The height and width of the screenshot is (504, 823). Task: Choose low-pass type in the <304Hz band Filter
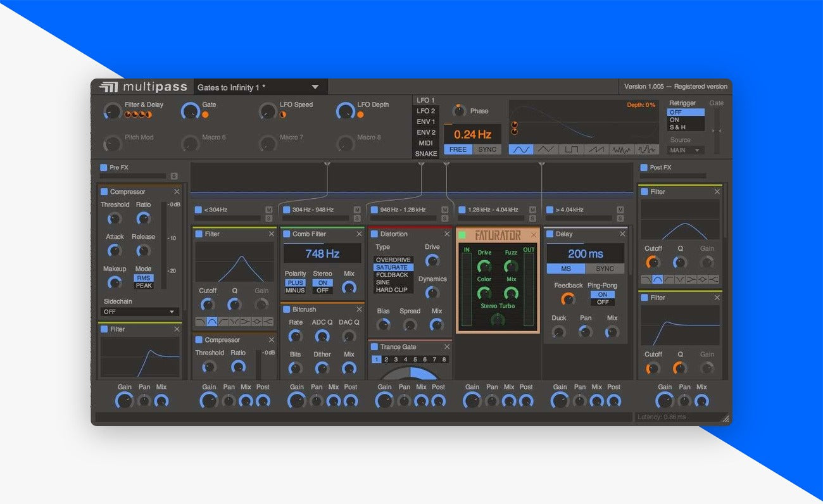click(x=201, y=322)
